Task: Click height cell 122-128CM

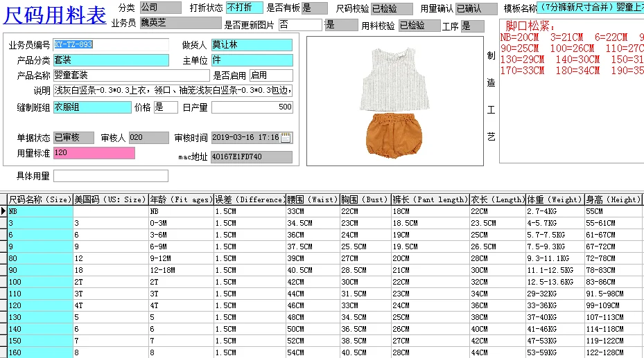Action: [613, 352]
